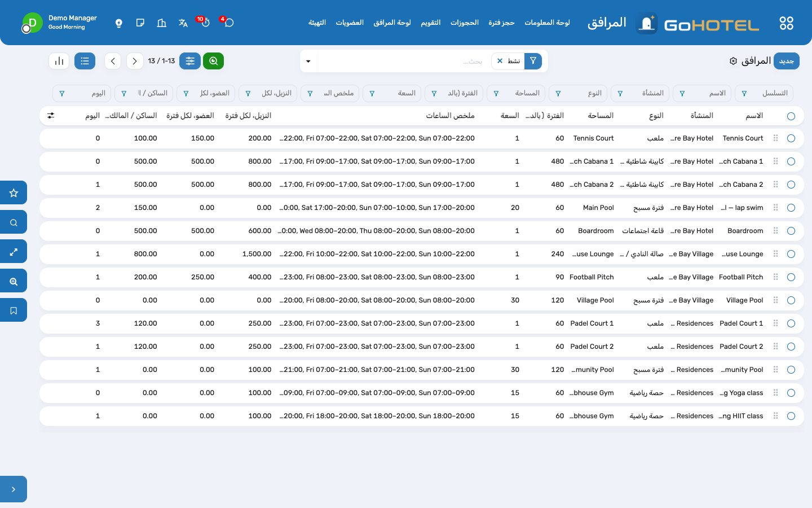
Task: Switch to list view icon
Action: 85,61
